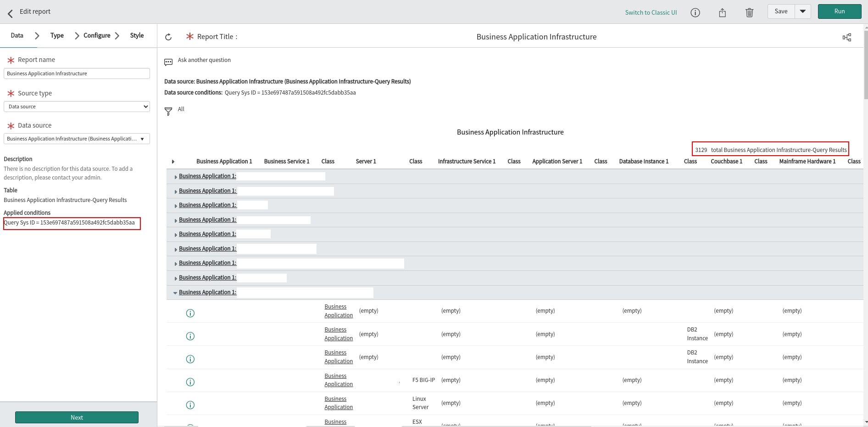Open the Data source selector dropdown
This screenshot has height=427, width=868.
pos(77,139)
